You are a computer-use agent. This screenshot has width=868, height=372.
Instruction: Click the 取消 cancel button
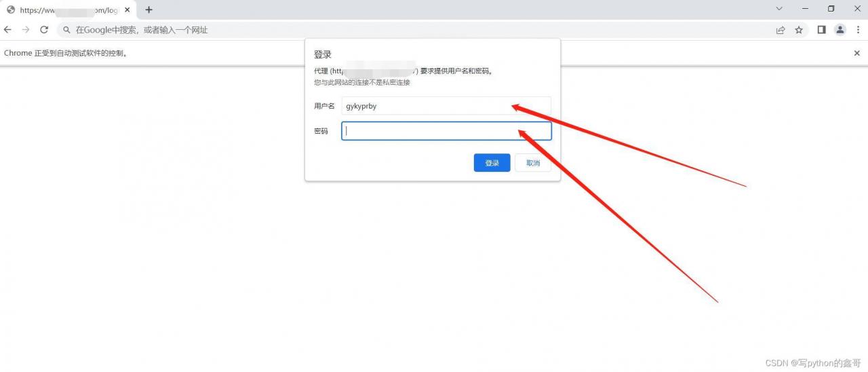click(x=533, y=163)
